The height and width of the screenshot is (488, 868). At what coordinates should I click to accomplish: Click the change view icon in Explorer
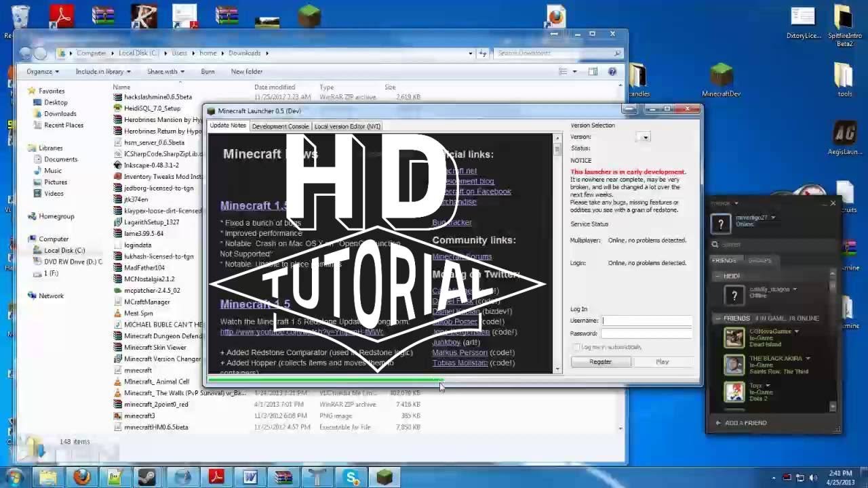(563, 71)
